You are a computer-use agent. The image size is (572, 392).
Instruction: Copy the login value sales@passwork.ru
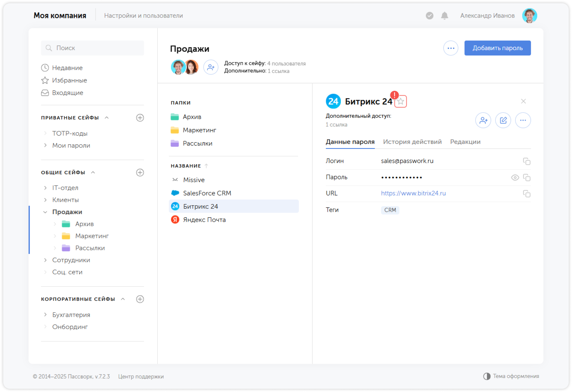(526, 161)
